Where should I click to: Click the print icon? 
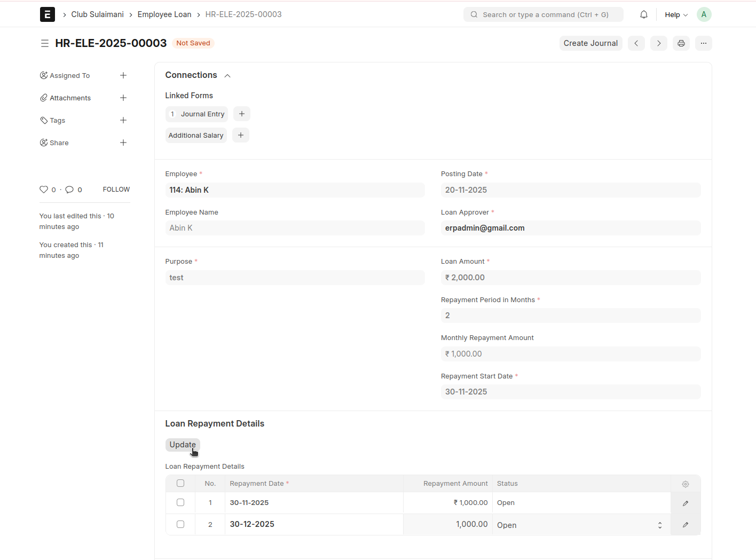[x=681, y=43]
